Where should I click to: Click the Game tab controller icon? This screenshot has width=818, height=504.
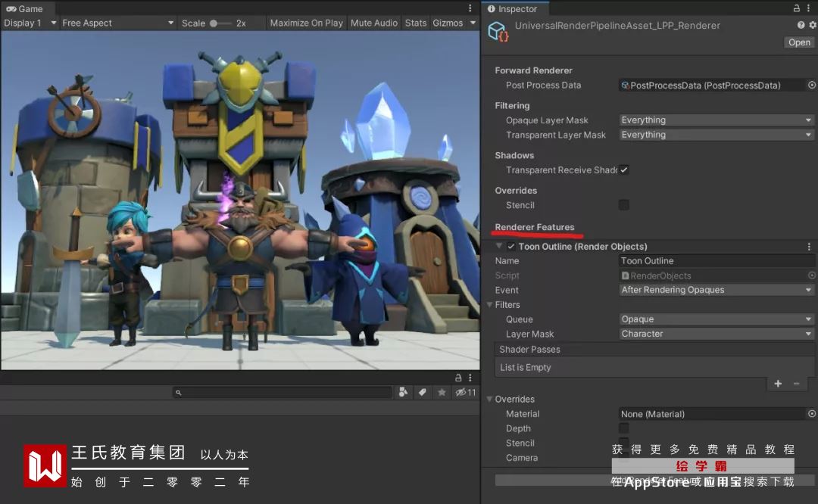(x=11, y=9)
